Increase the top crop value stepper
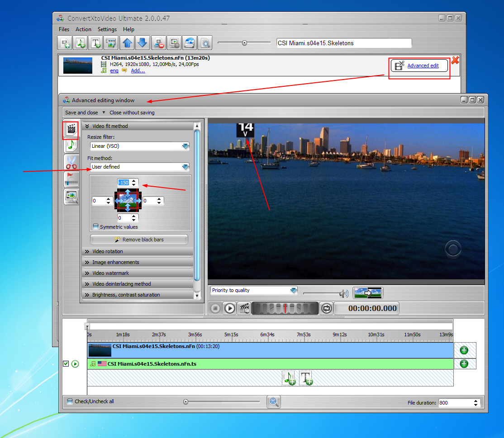 pos(134,181)
